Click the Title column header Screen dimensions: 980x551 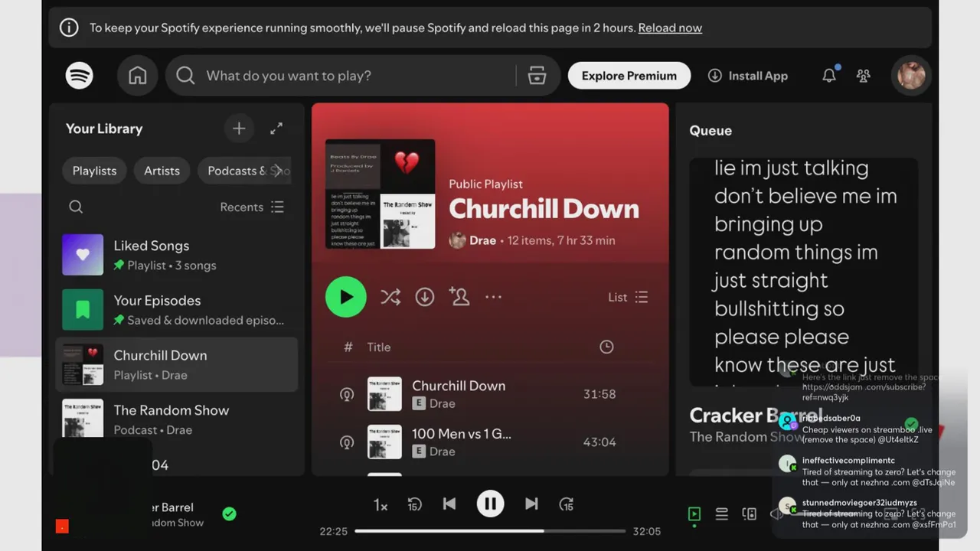[379, 347]
